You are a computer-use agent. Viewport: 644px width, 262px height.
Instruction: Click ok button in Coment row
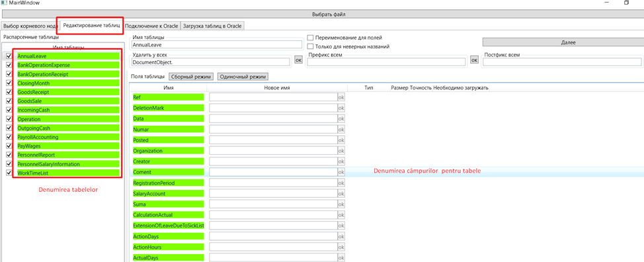point(341,172)
